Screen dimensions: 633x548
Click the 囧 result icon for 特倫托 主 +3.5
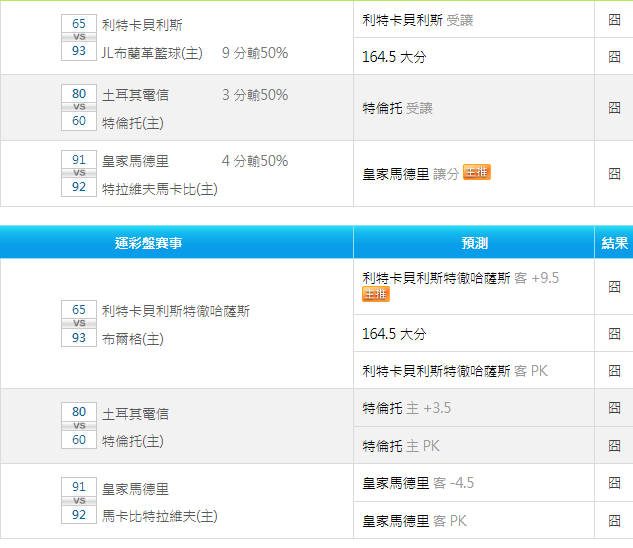614,408
